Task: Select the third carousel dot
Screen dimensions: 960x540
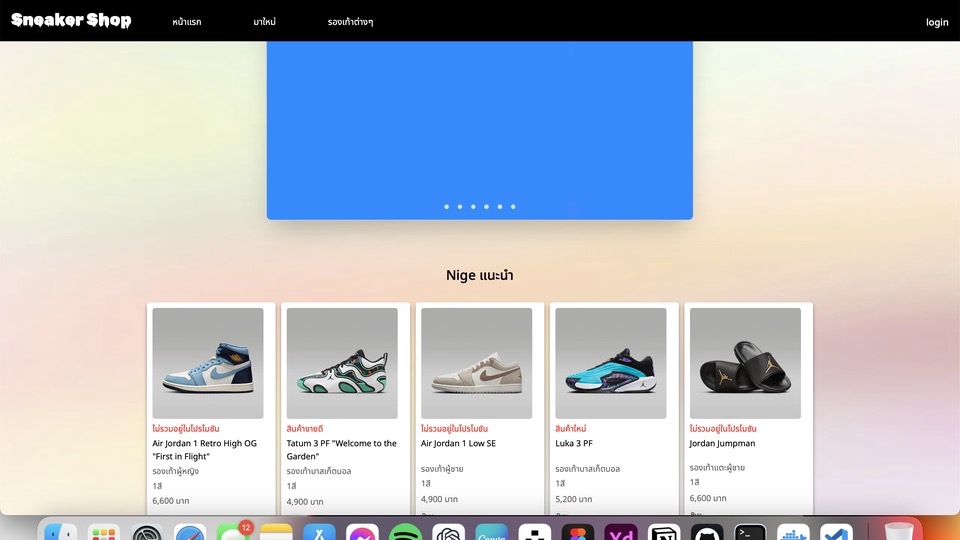Action: coord(473,207)
